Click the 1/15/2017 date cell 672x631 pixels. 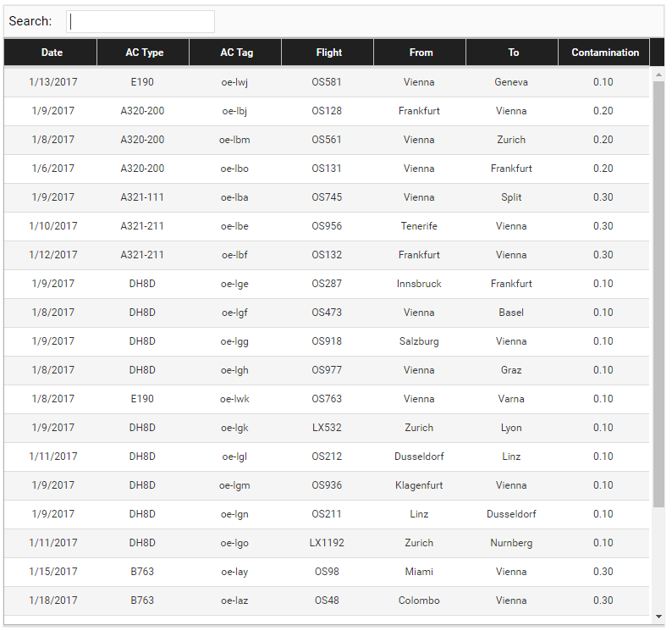53,572
